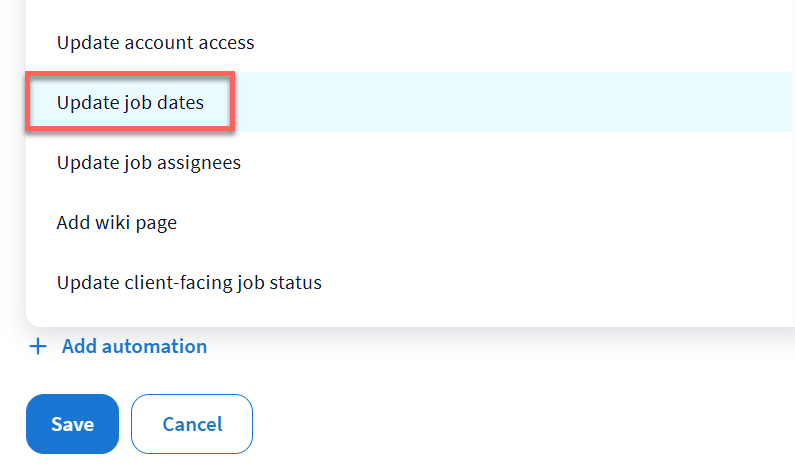This screenshot has height=470, width=795.
Task: Click the plus icon beside Add automation
Action: (x=38, y=347)
